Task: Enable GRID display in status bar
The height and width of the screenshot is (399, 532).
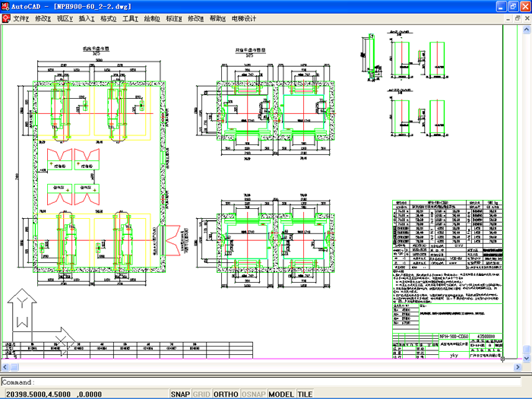Action: (201, 394)
